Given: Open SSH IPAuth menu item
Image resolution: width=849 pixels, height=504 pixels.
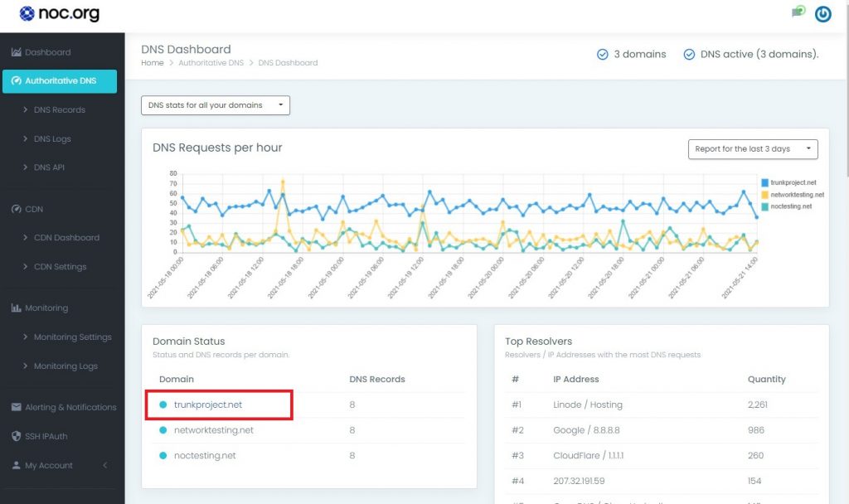Looking at the screenshot, I should click(46, 436).
